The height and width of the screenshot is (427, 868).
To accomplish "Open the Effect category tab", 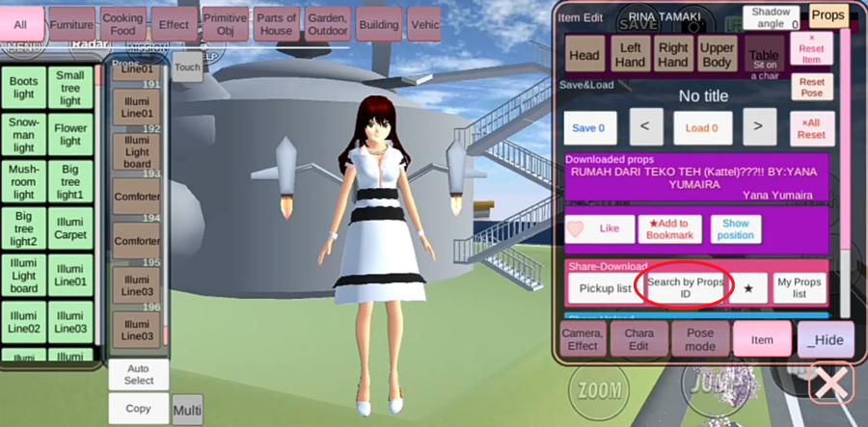I will 174,24.
